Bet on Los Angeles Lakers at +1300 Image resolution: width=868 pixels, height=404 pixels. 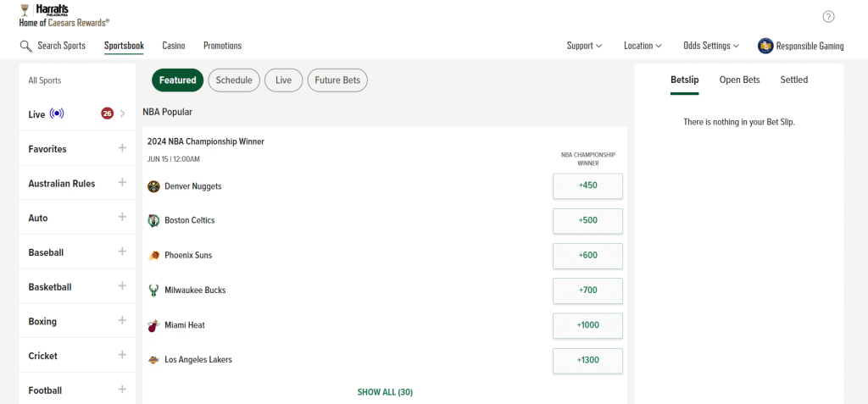[588, 360]
